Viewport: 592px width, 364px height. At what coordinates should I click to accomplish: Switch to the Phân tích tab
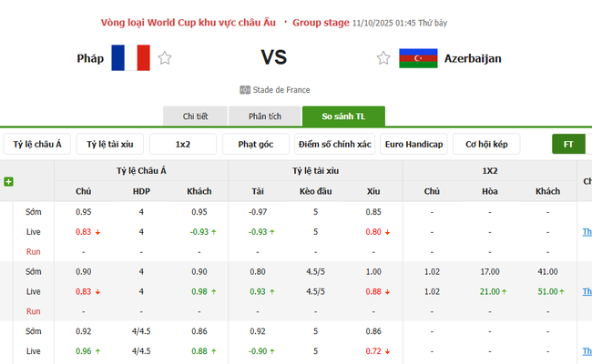[265, 116]
